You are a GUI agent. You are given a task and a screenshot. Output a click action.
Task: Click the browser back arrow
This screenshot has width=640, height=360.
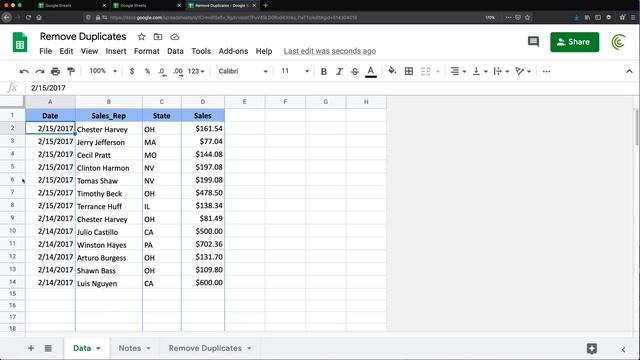(7, 18)
